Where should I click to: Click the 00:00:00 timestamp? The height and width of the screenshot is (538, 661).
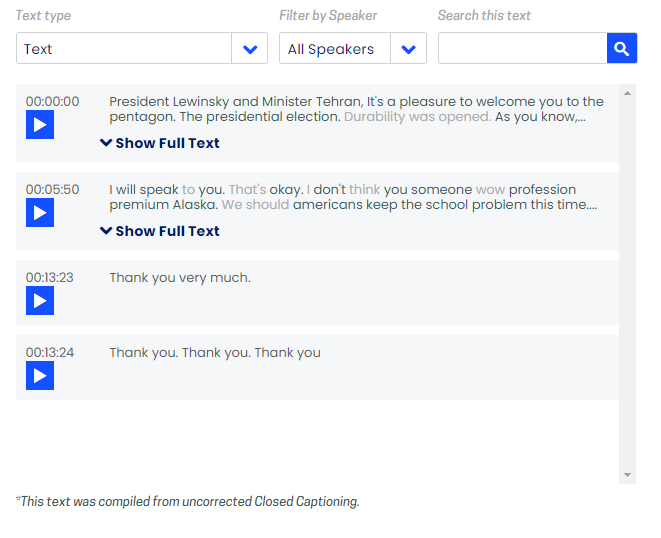52,102
